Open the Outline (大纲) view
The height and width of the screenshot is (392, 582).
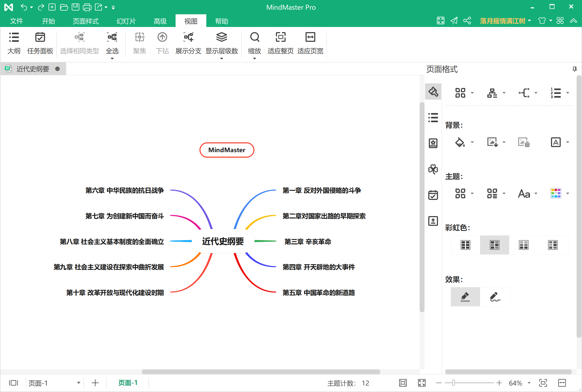tap(14, 43)
